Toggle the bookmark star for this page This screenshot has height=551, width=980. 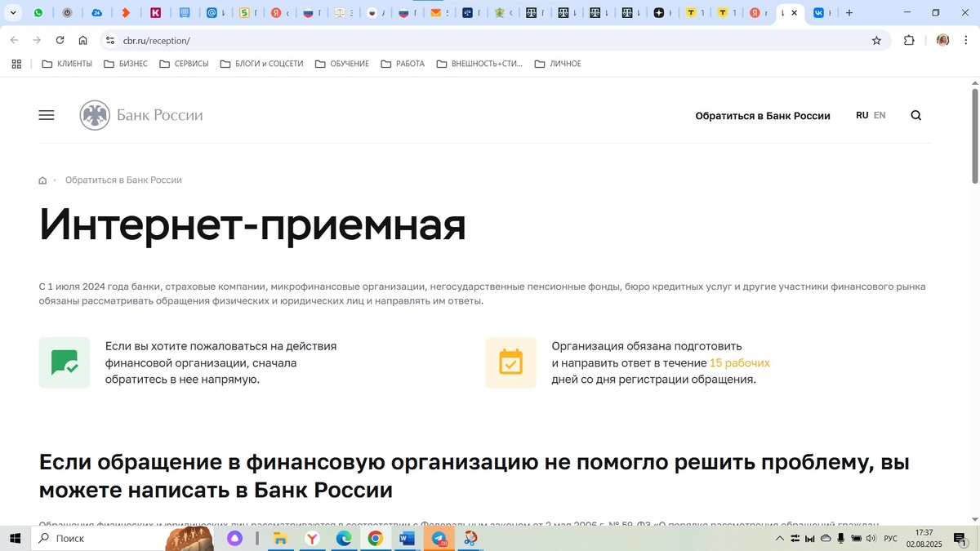point(875,39)
